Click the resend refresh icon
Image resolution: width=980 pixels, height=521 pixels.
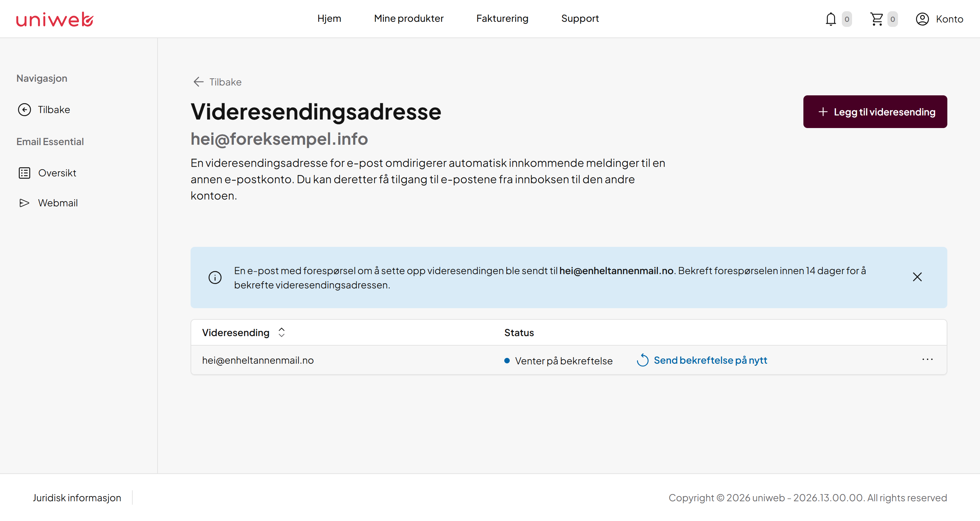click(642, 360)
